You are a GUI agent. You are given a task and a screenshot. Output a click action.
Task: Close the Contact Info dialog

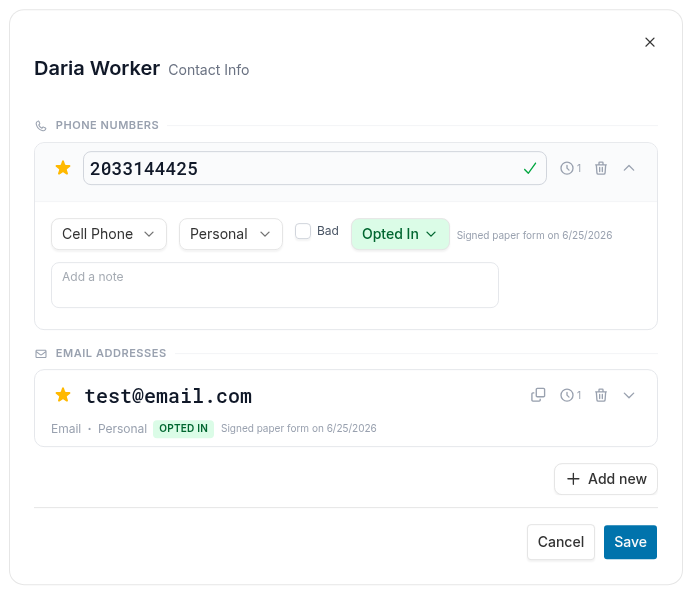click(x=650, y=42)
